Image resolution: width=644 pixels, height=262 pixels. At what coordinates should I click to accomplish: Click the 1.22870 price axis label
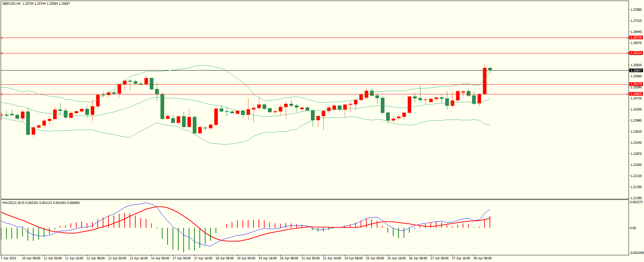coord(636,154)
